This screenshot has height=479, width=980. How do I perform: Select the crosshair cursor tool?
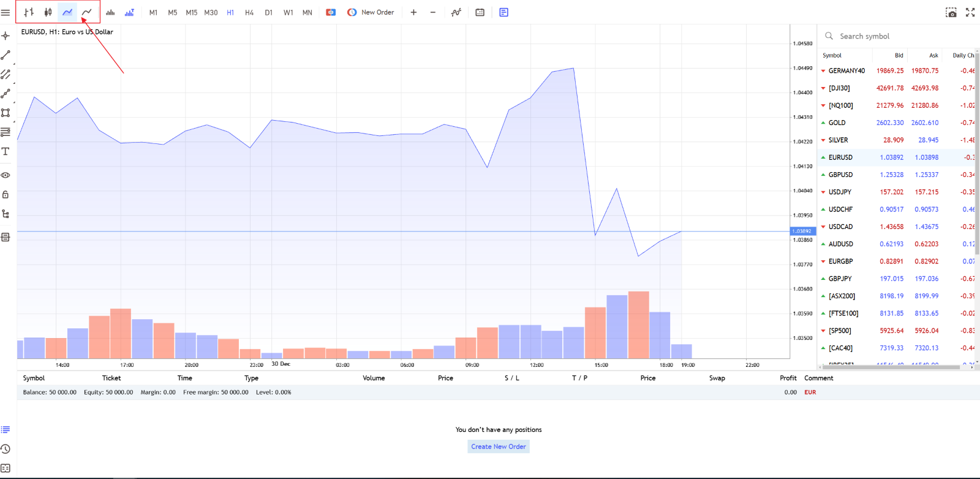(x=6, y=36)
